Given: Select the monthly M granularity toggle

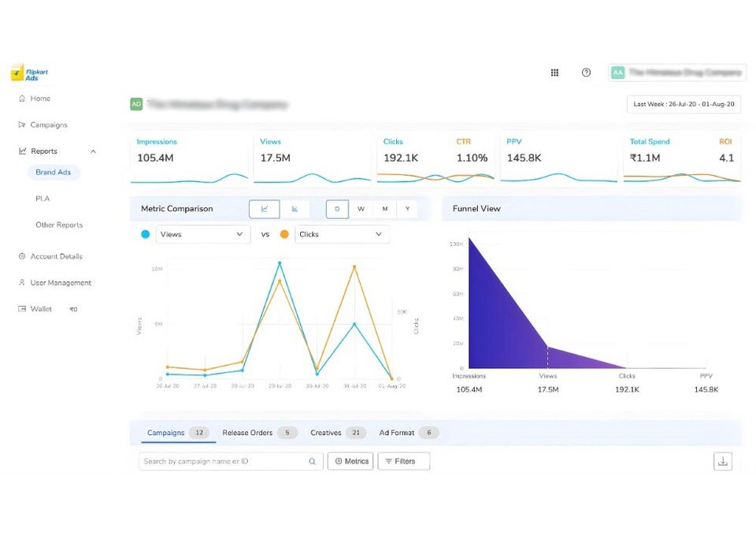Looking at the screenshot, I should point(385,209).
